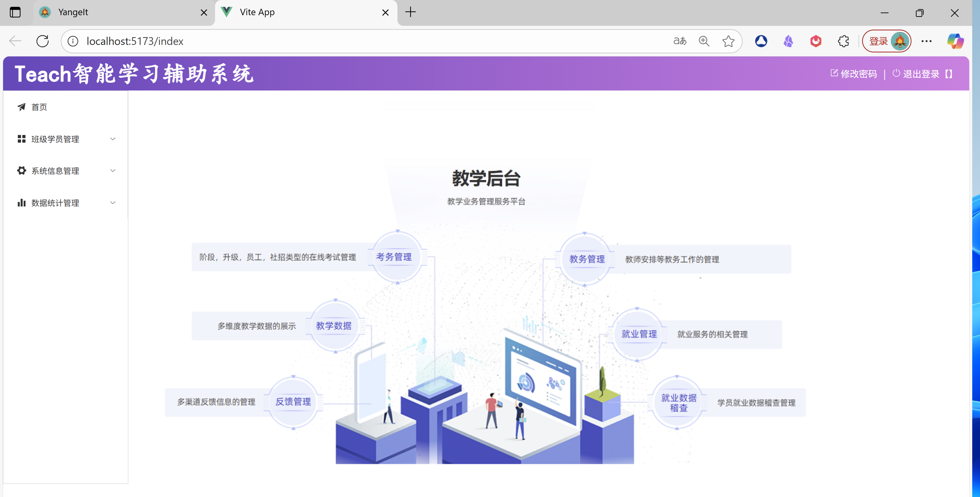Click the zoom magnifier icon in address bar
This screenshot has width=980, height=497.
click(x=704, y=41)
